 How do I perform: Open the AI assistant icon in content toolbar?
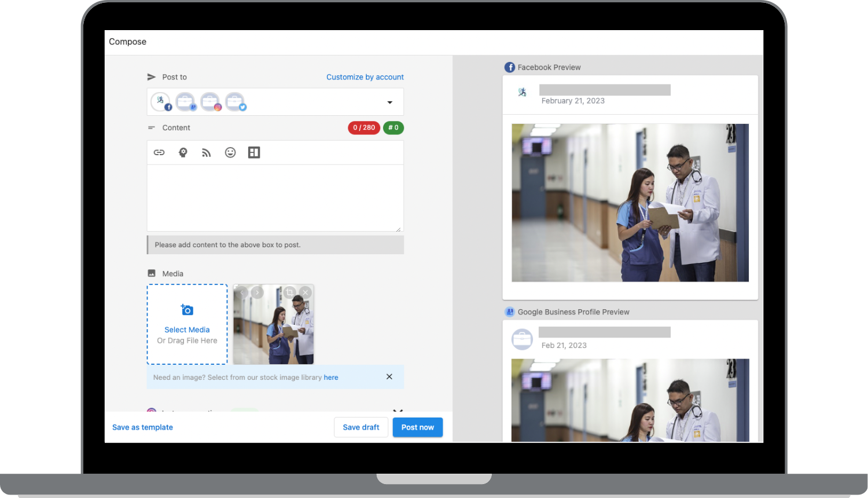(x=183, y=152)
